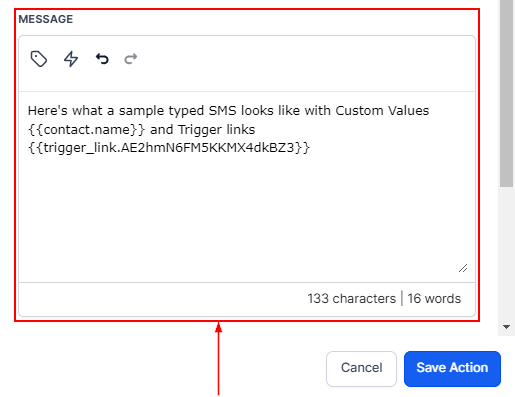Click the '133 characters' counter text
Image resolution: width=515 pixels, height=397 pixels.
[351, 299]
